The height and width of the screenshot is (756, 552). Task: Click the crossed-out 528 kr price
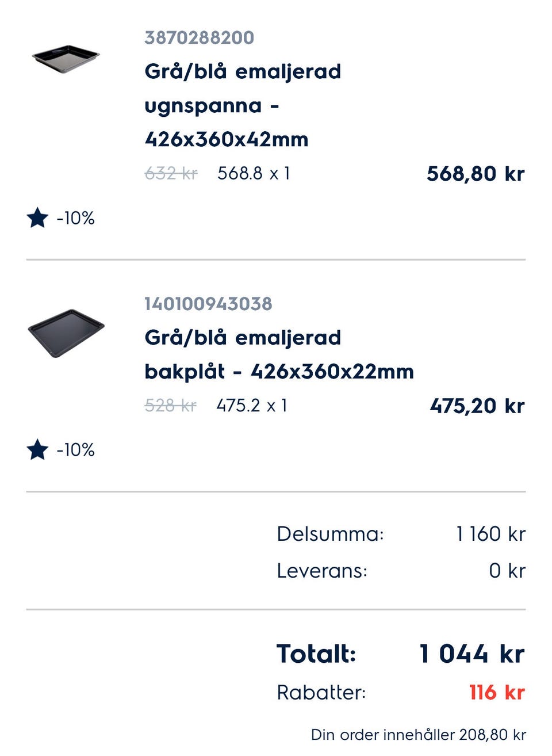(x=170, y=406)
